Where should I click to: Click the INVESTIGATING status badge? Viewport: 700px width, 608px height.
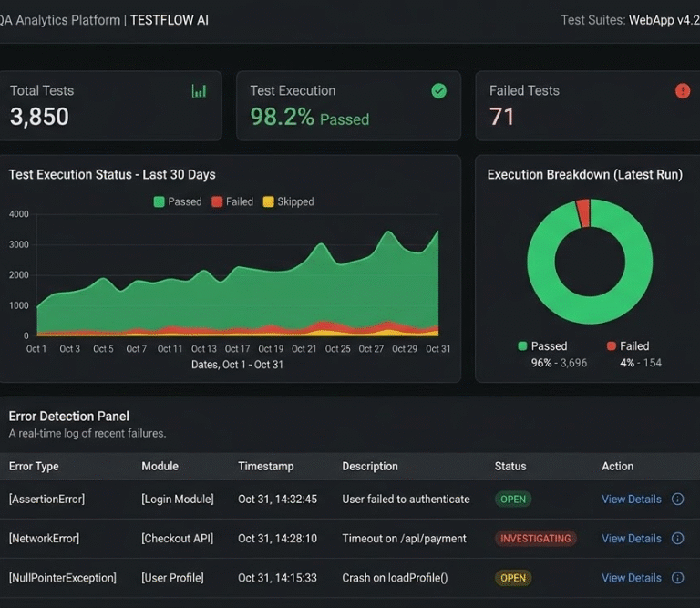[x=535, y=539]
